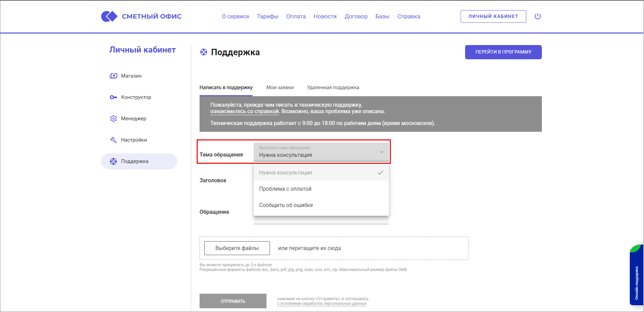Screen dimensions: 644x312
Task: Choose Сообщить об ошибке as the topic
Action: tap(286, 205)
